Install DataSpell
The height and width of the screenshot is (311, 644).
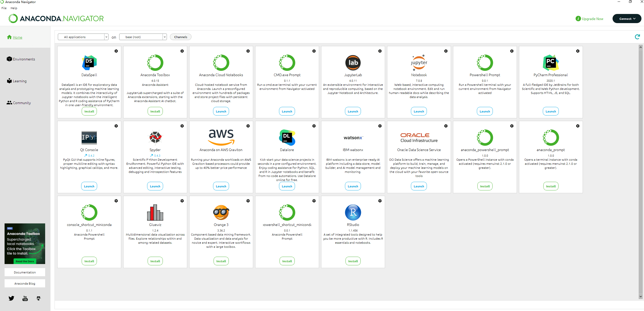click(89, 111)
